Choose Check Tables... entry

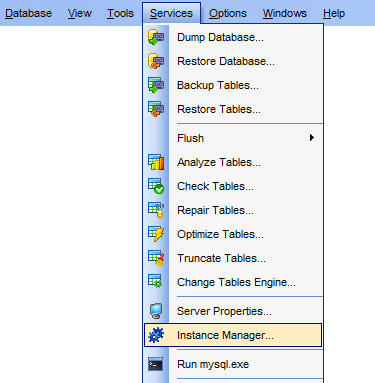coord(233,186)
